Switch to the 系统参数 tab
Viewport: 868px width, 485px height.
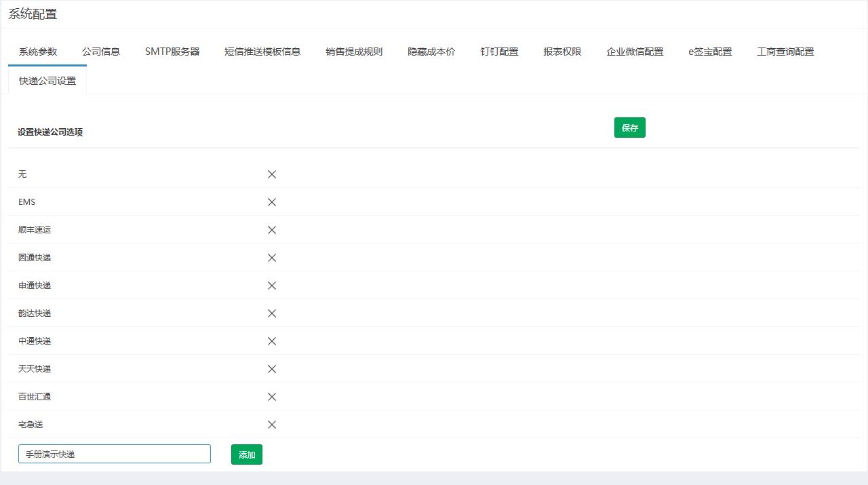click(38, 52)
